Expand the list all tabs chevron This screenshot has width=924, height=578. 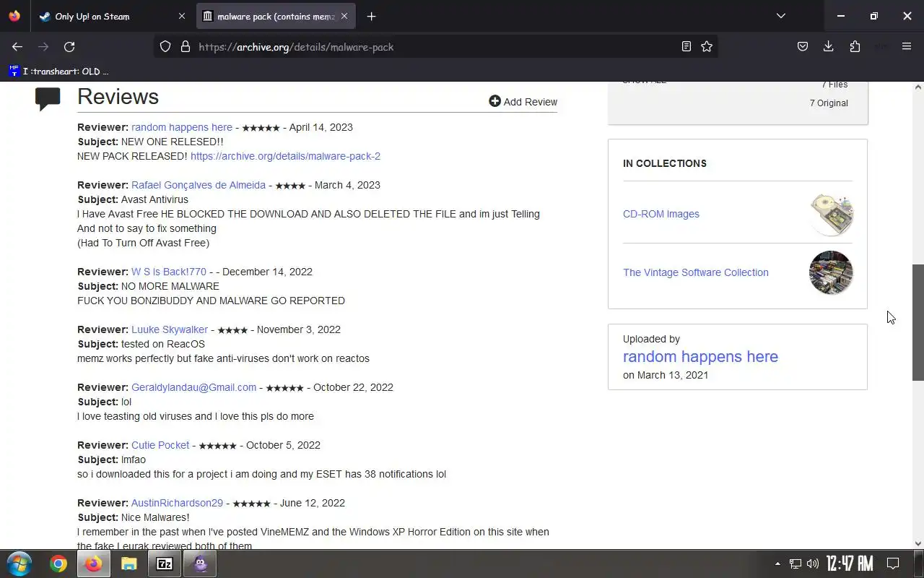pos(780,16)
